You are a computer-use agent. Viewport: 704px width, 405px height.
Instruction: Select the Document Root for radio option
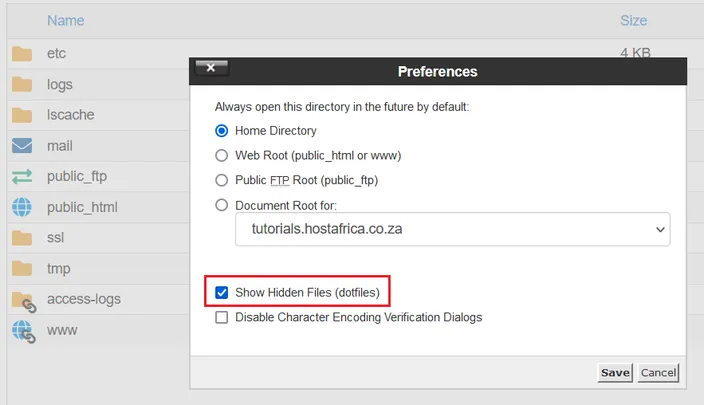[221, 205]
